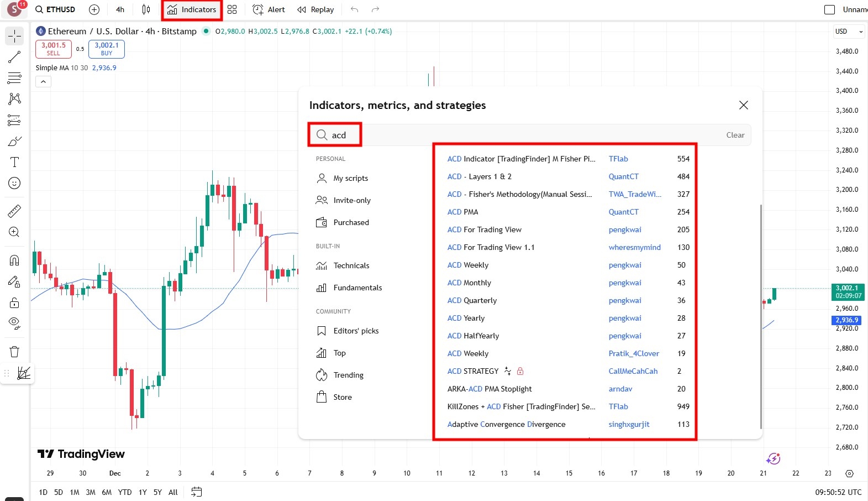868x501 pixels.
Task: Toggle the lock all drawings tool
Action: pyautogui.click(x=14, y=302)
